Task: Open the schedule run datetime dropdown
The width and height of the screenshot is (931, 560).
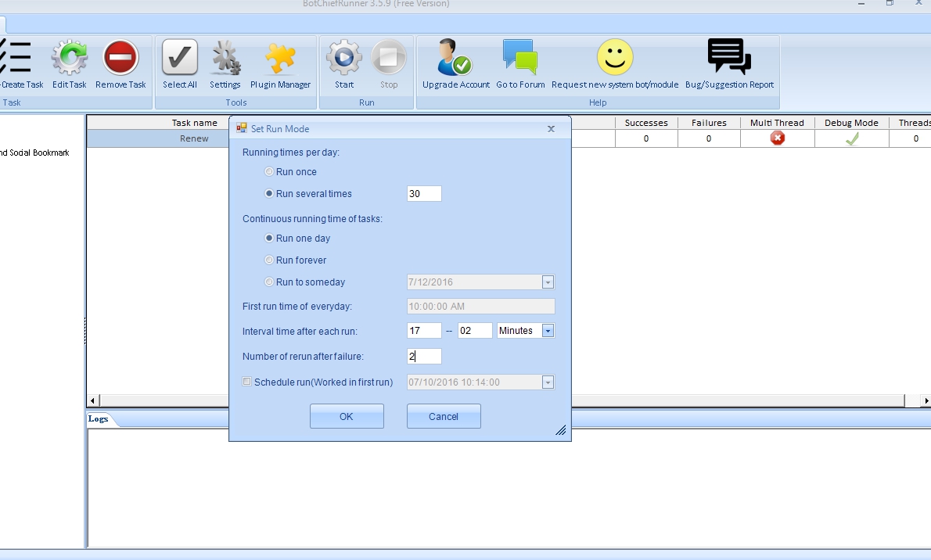Action: (x=548, y=382)
